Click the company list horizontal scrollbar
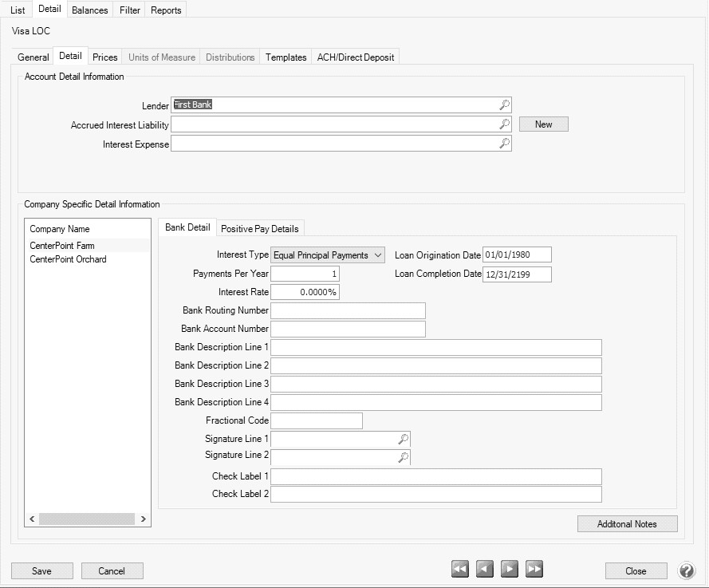The image size is (709, 588). [x=87, y=519]
